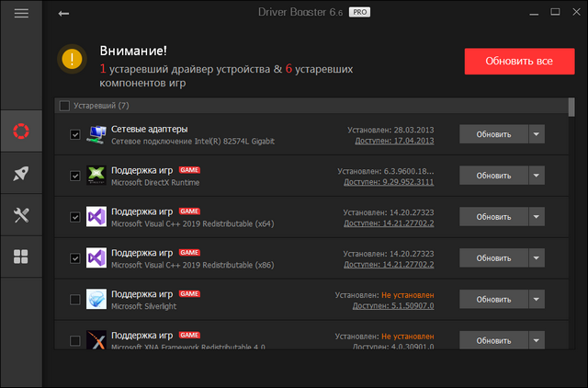The image size is (588, 388).
Task: Uncheck the DirectX Runtime checkbox
Action: point(75,176)
